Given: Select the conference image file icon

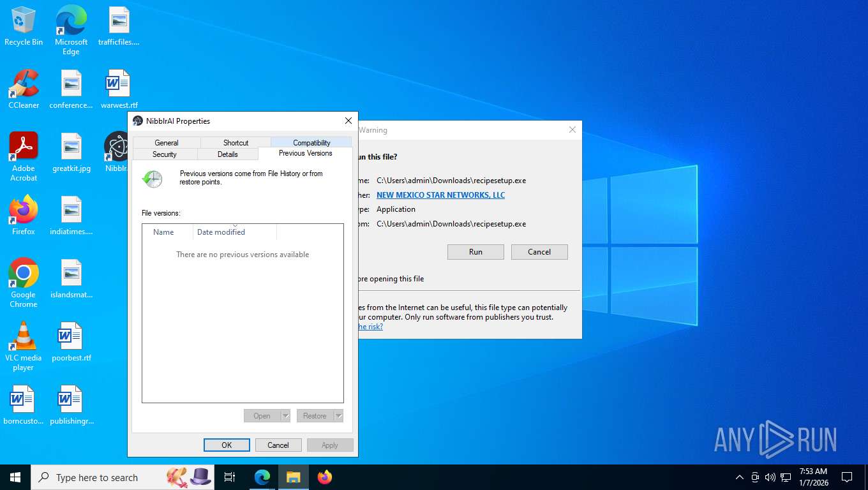Looking at the screenshot, I should pos(71,89).
